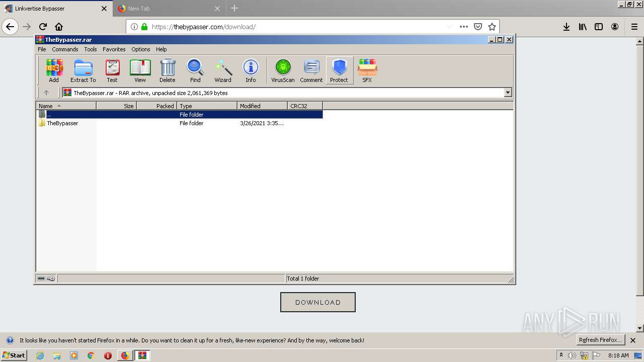This screenshot has height=362, width=644.
Task: Open the volume control in system tray
Action: point(572,355)
